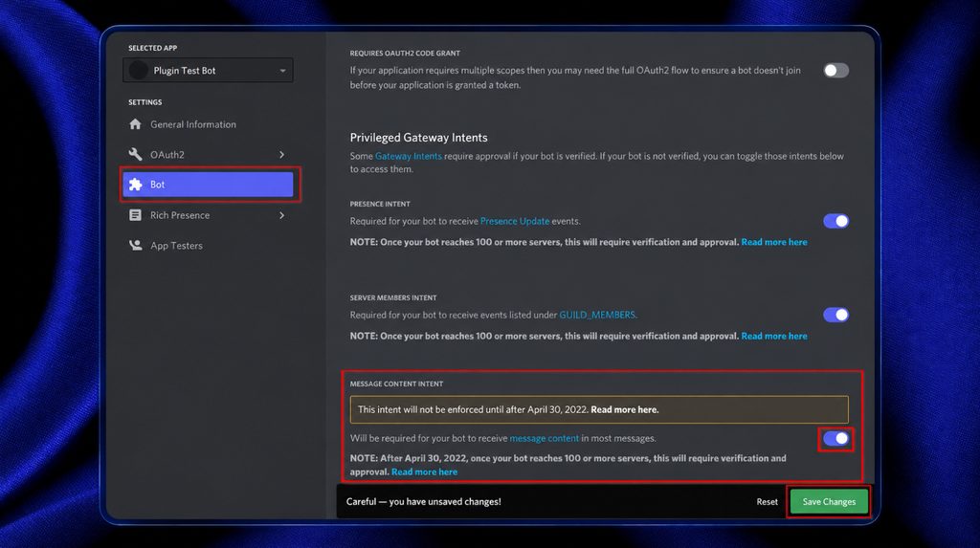Open General Information settings page
This screenshot has height=548, width=980.
tap(208, 124)
